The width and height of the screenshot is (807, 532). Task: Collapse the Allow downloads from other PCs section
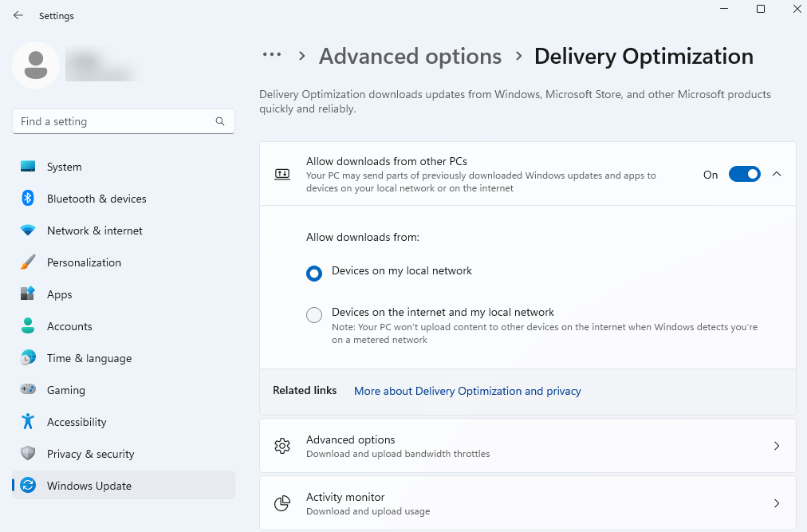[777, 174]
